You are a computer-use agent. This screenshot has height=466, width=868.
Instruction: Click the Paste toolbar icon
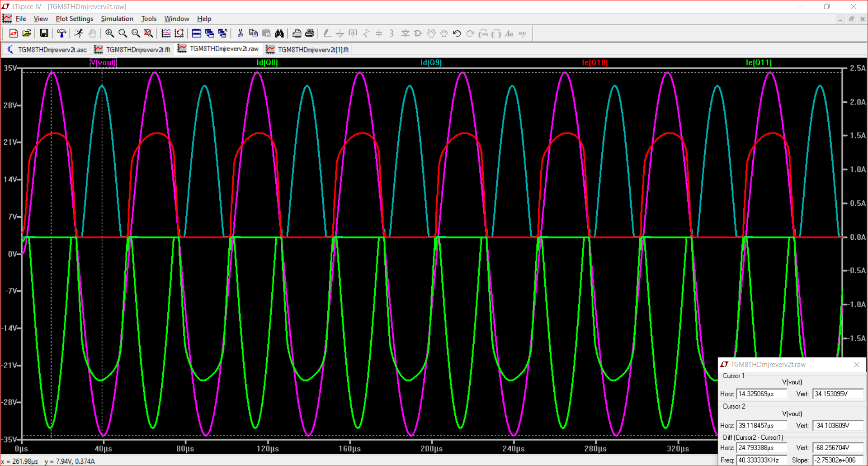click(266, 33)
